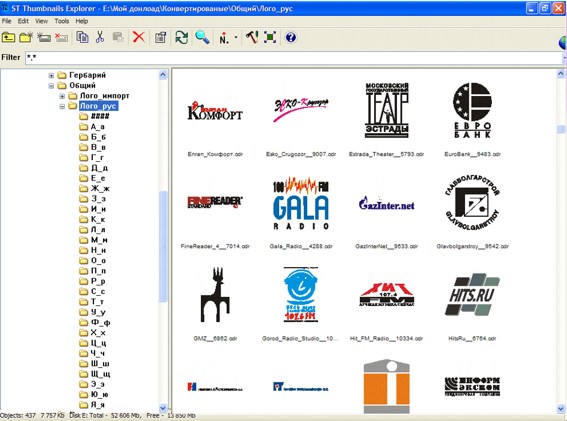Click folder tree scroll-up arrow
Viewport: 567px width, 421px height.
coord(163,75)
